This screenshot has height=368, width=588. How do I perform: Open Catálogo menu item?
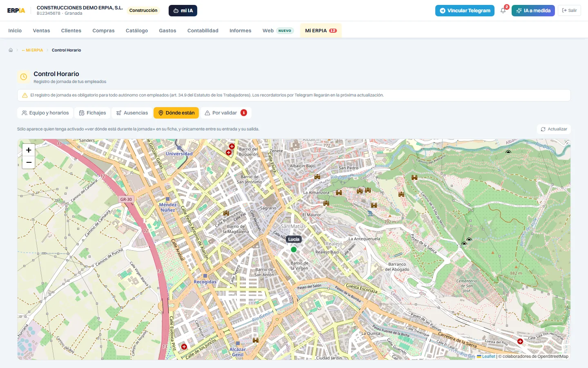[137, 31]
